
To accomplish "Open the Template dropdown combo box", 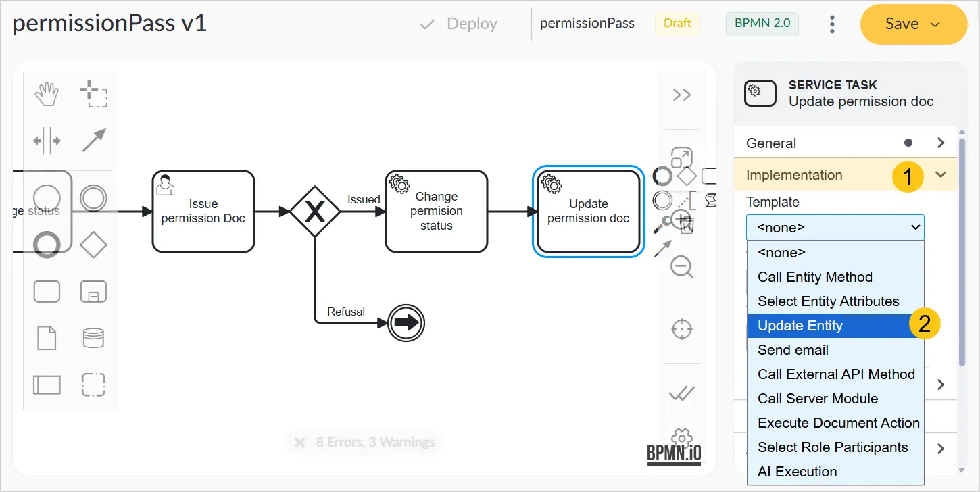I will point(835,228).
